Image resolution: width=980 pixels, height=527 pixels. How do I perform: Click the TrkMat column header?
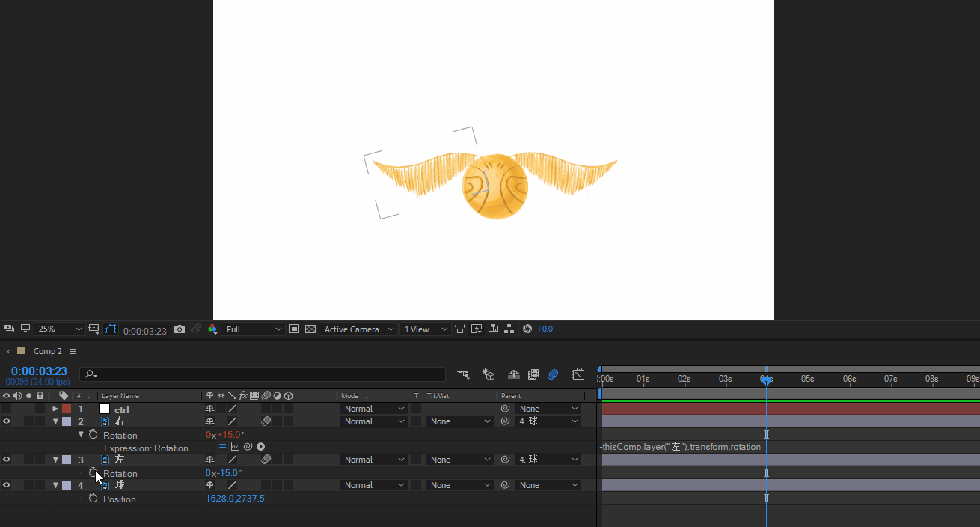436,396
